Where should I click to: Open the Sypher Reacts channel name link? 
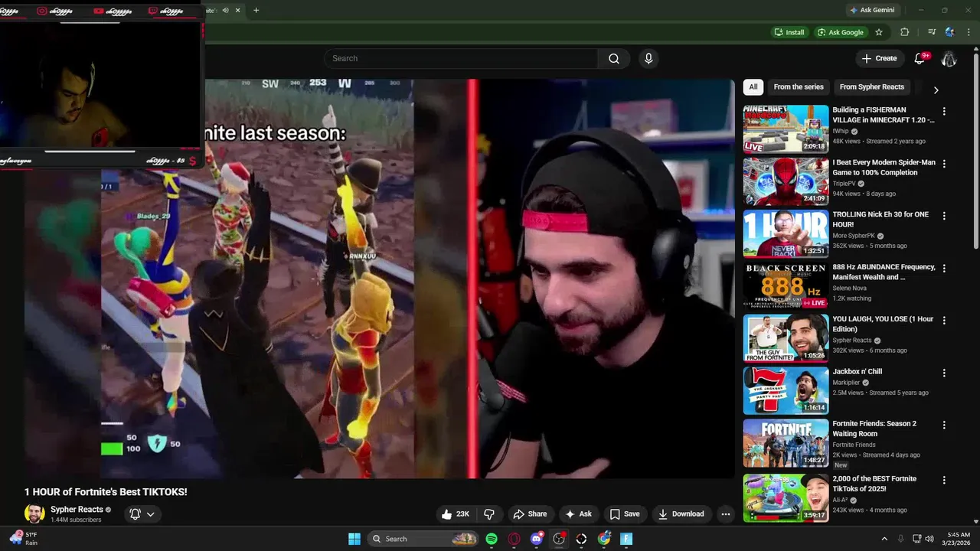coord(77,510)
